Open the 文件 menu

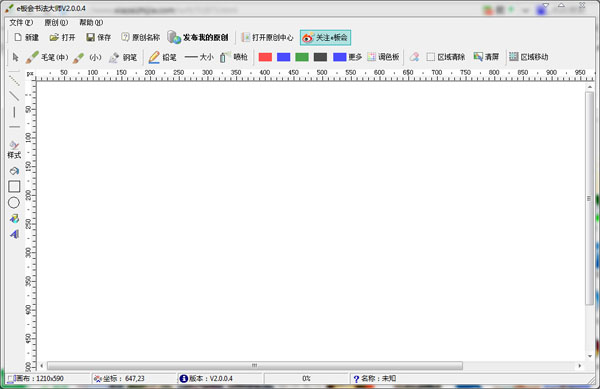21,23
